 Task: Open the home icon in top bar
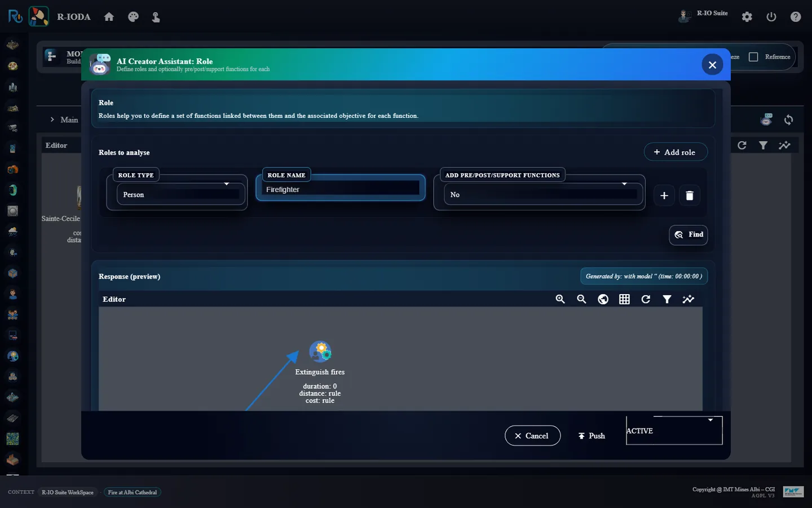pos(109,17)
